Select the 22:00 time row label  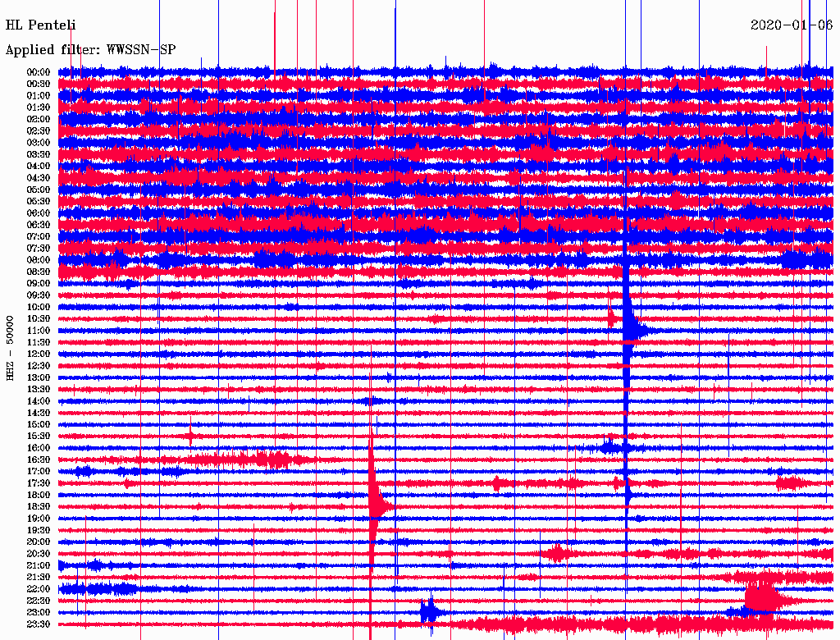tap(39, 589)
